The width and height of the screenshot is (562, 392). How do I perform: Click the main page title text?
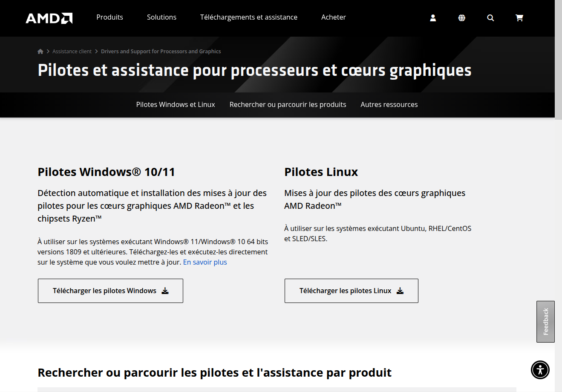click(254, 70)
